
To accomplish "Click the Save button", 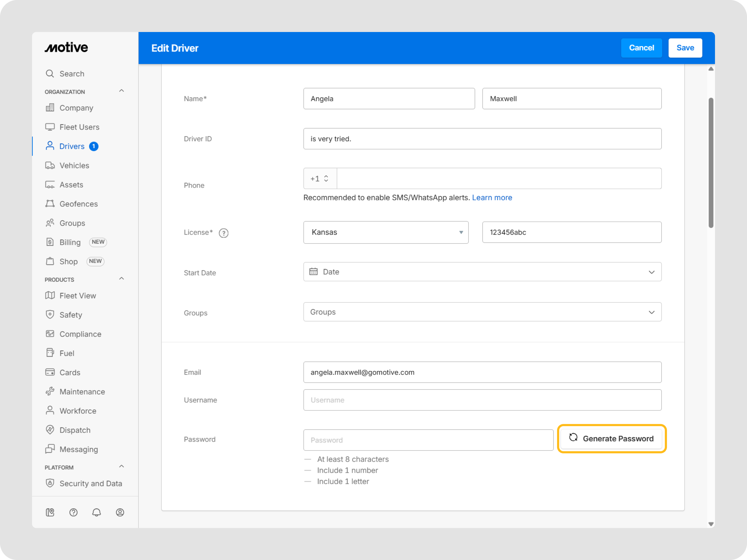I will coord(685,48).
